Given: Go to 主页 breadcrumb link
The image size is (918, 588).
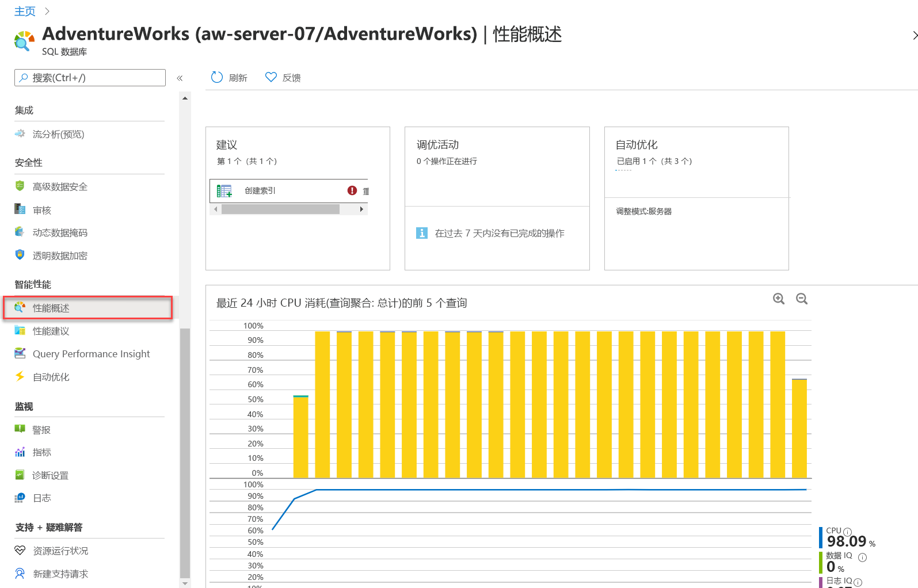Looking at the screenshot, I should point(25,11).
